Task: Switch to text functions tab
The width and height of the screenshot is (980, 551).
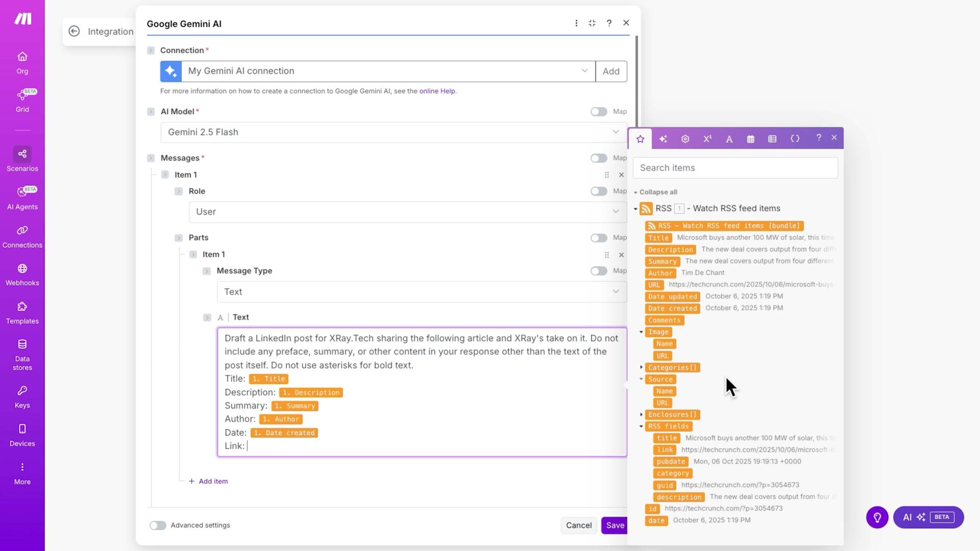Action: (x=729, y=139)
